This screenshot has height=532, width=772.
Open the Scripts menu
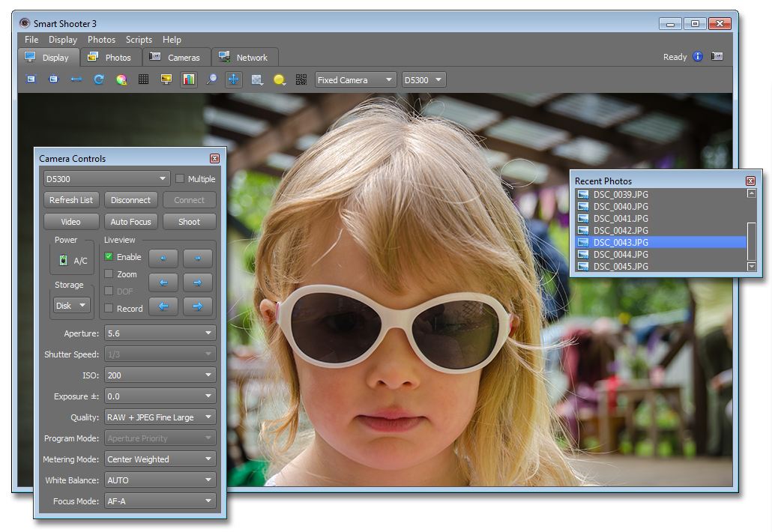pyautogui.click(x=139, y=40)
